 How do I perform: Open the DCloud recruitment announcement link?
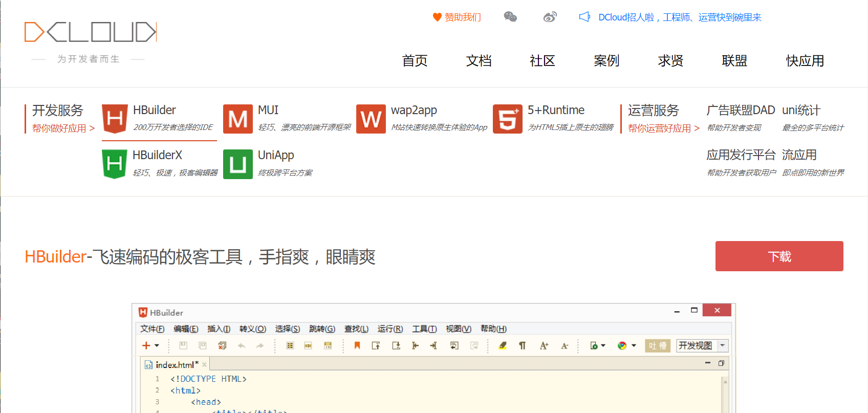click(680, 17)
